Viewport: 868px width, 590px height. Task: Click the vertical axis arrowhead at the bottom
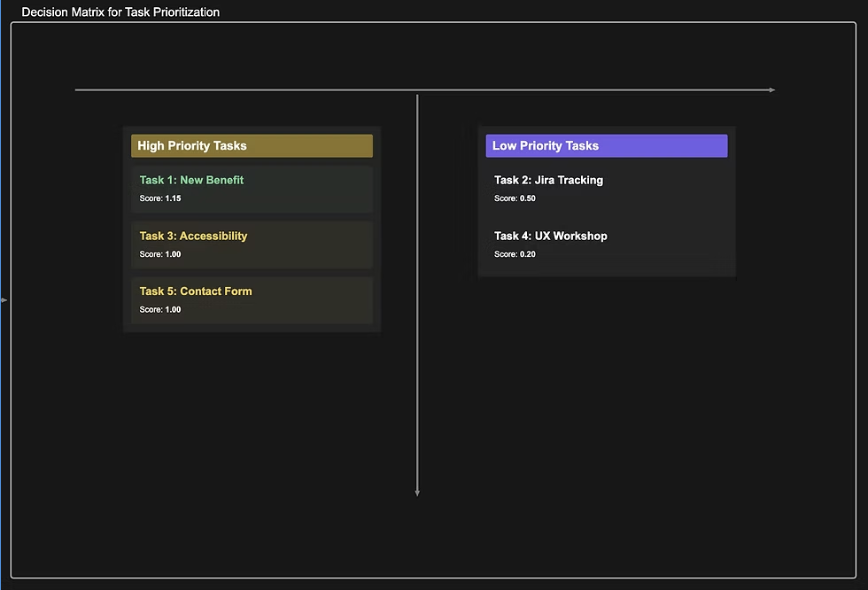417,493
